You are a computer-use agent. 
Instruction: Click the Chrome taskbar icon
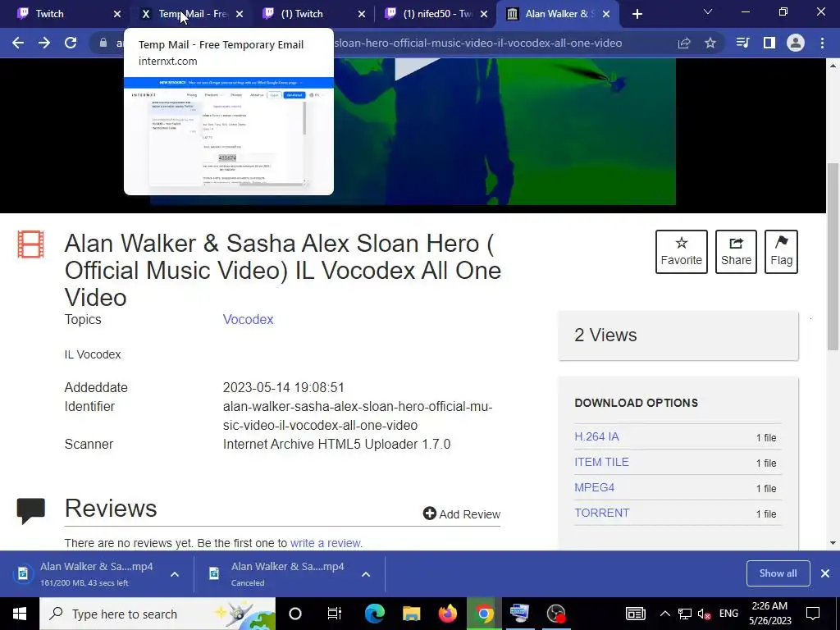pyautogui.click(x=484, y=614)
